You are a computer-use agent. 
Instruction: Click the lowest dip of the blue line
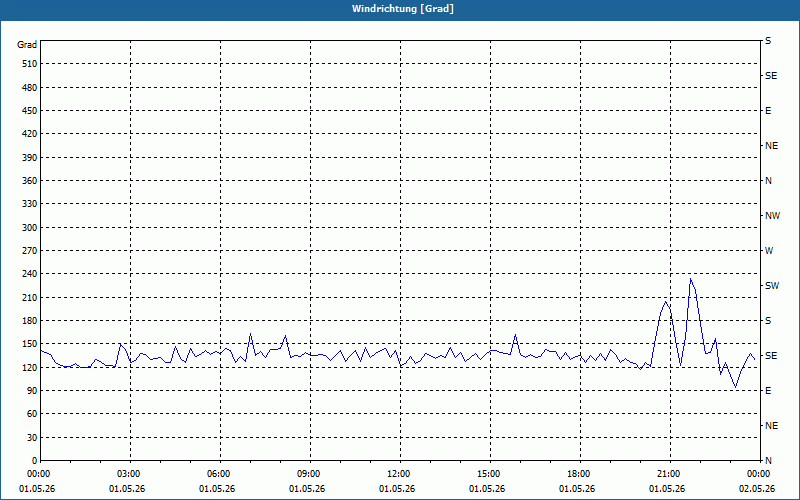coord(735,388)
